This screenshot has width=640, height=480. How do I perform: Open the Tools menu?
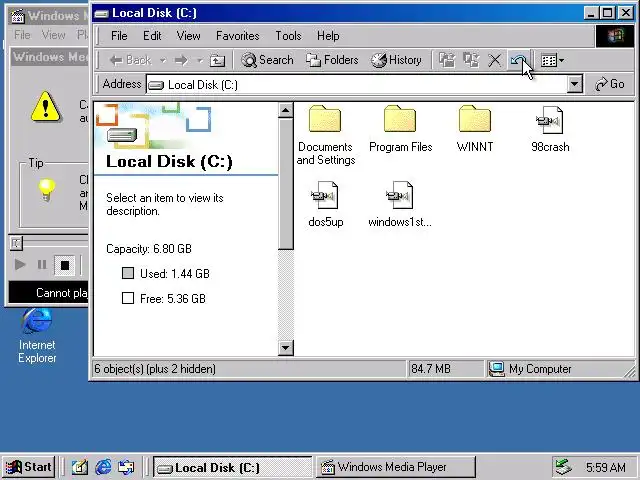coord(288,36)
